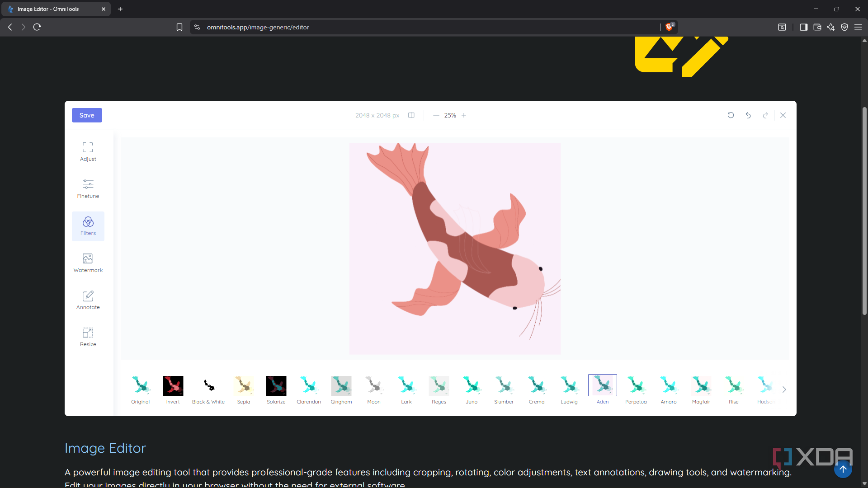Close the image editor panel

click(783, 115)
